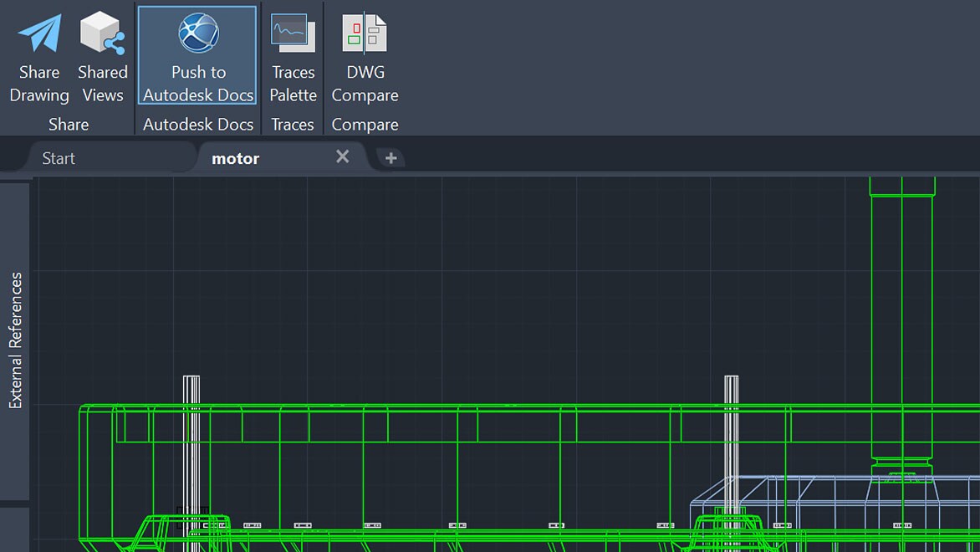Expand the Traces ribbon panel title
The image size is (980, 552).
(292, 124)
